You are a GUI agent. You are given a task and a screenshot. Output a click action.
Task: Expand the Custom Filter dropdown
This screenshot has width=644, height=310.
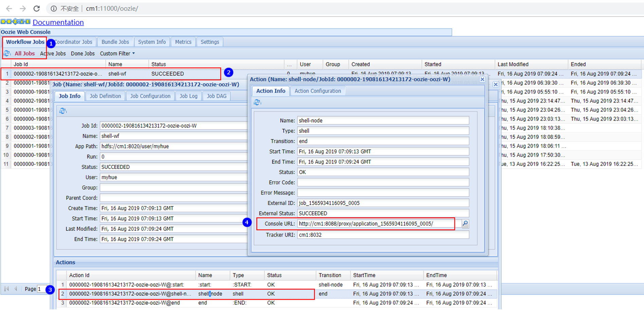tap(117, 53)
